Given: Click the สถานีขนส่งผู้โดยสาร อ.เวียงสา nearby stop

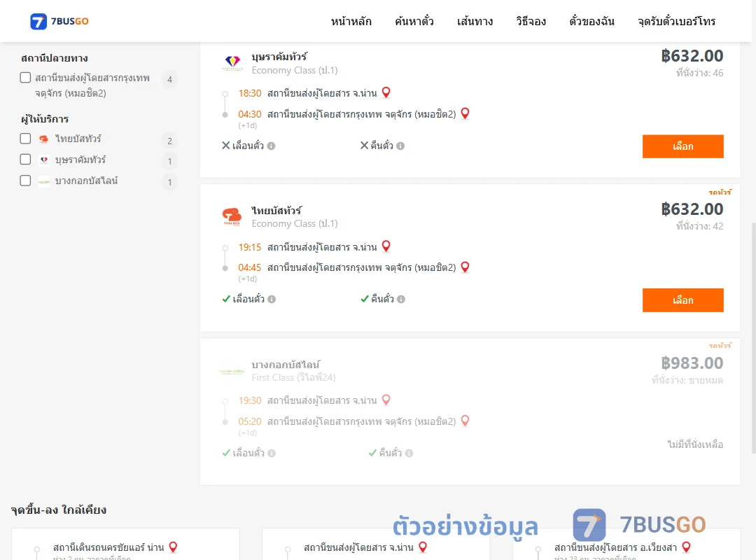Looking at the screenshot, I should click(616, 547).
